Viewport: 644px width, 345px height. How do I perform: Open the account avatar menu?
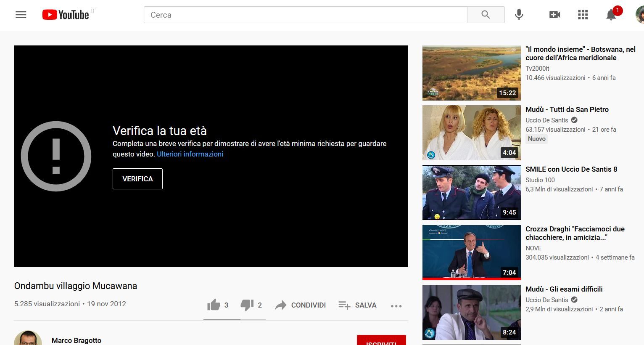[639, 15]
